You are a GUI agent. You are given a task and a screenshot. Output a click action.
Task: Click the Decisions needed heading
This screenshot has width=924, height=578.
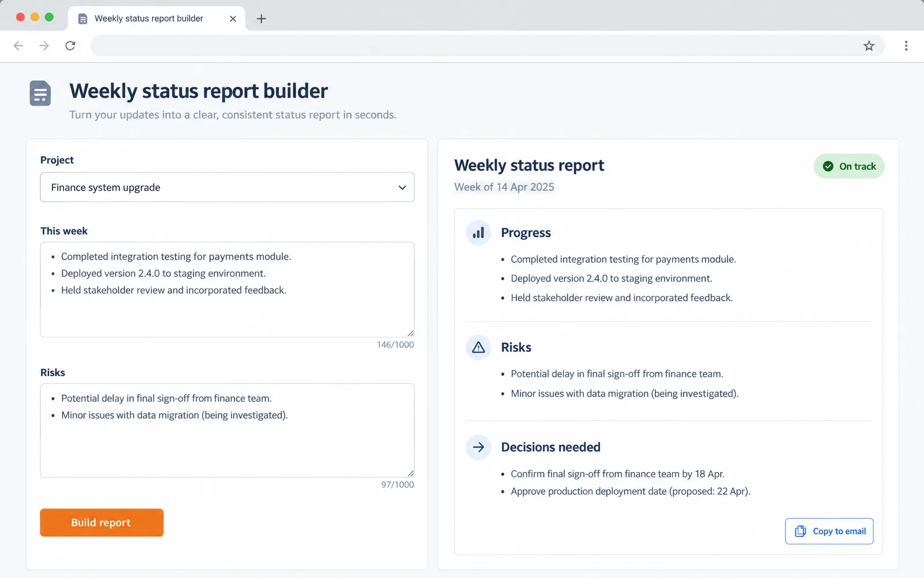click(551, 447)
